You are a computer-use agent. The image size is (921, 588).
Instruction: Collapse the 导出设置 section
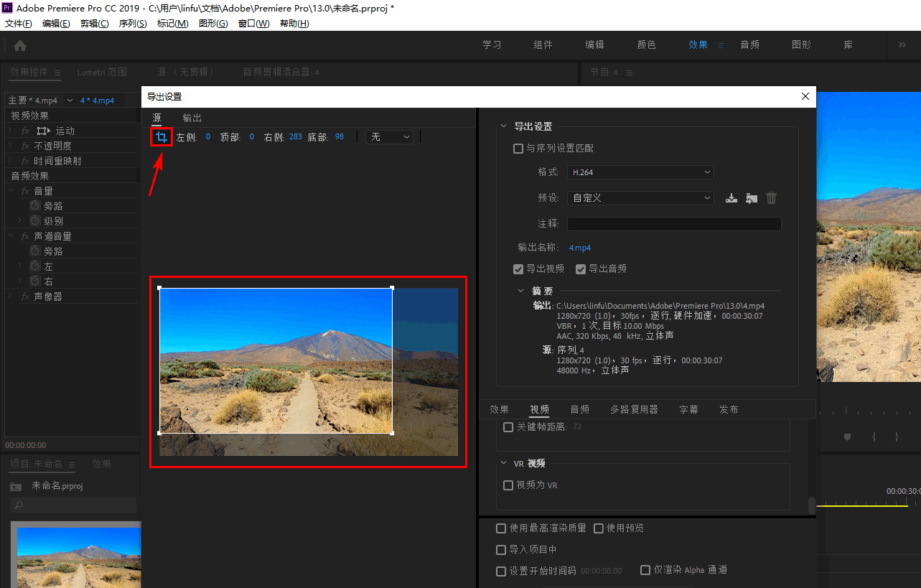pos(503,123)
